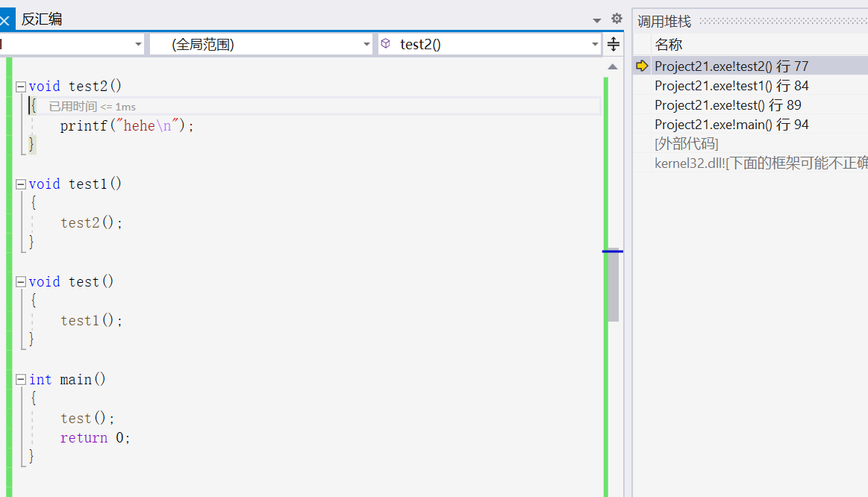Open the editor settings gear icon
Screen dimensions: 868x497
coord(616,19)
